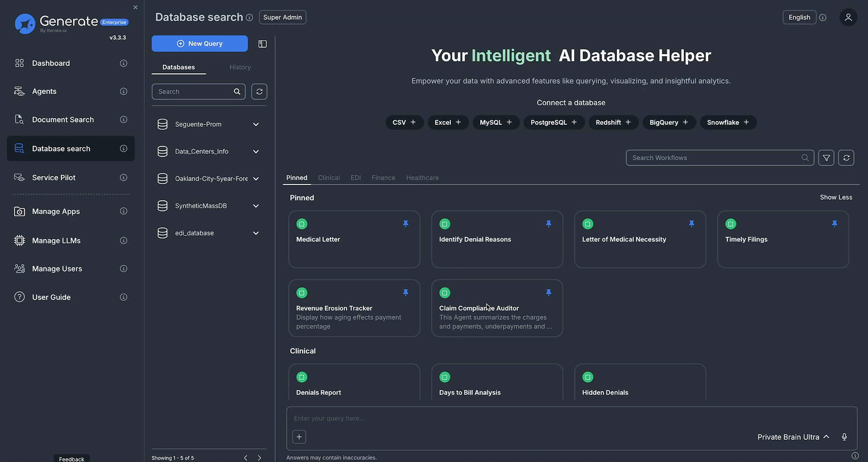Click the Service Pilot sidebar icon
The width and height of the screenshot is (868, 462).
pyautogui.click(x=19, y=177)
